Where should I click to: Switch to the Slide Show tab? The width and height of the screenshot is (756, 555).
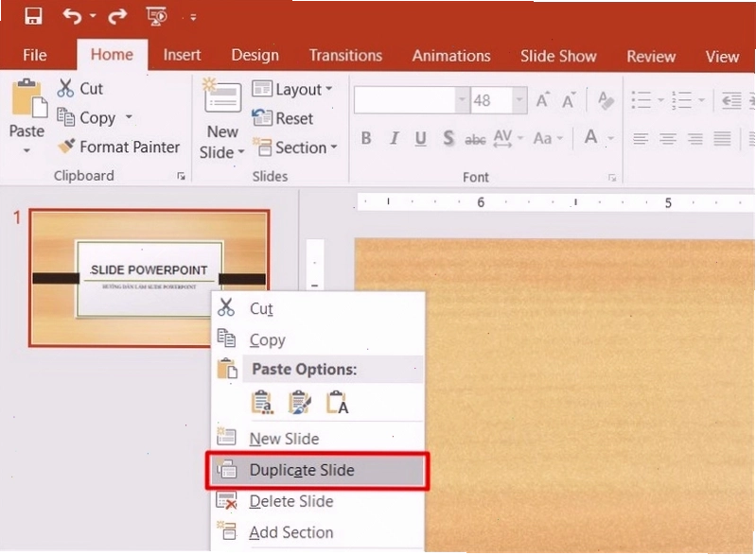558,57
